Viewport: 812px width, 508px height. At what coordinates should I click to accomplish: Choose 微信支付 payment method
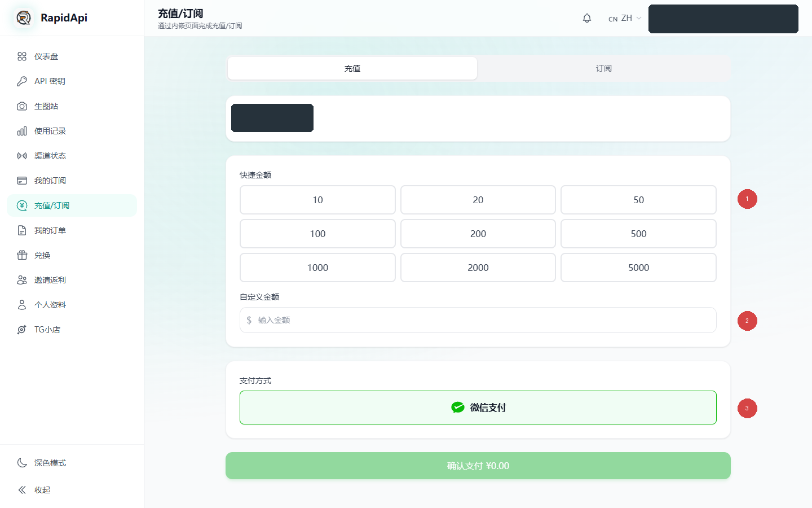[x=478, y=408]
